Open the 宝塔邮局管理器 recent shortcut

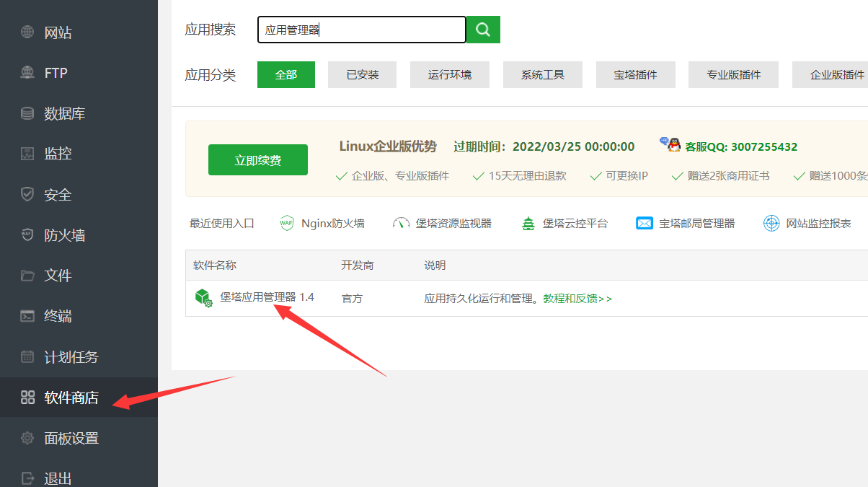[686, 223]
